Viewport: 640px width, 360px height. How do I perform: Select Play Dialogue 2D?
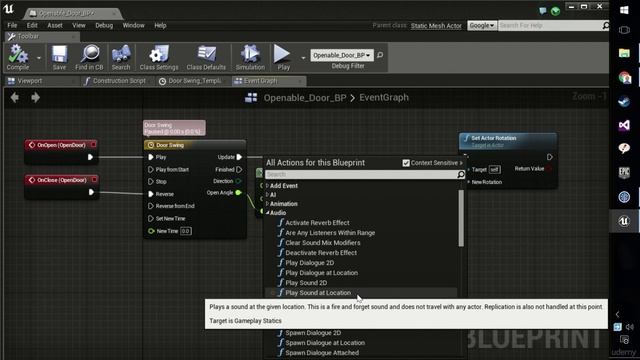(x=309, y=262)
